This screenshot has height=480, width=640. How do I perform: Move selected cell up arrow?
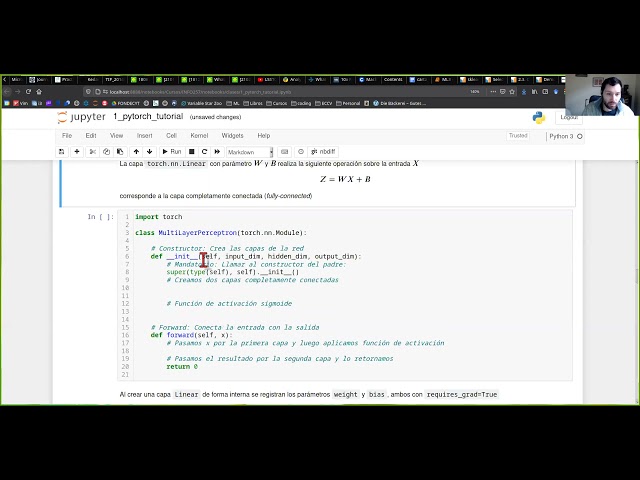(x=136, y=151)
